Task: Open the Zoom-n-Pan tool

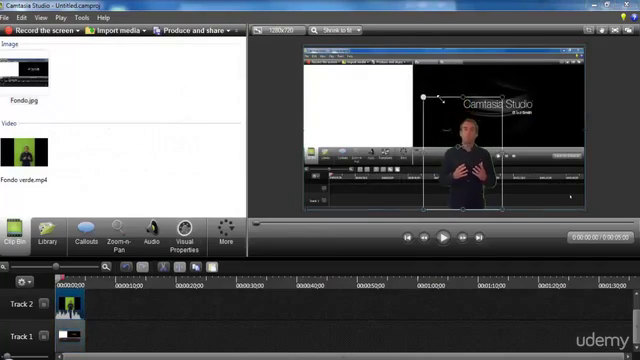Action: (119, 236)
